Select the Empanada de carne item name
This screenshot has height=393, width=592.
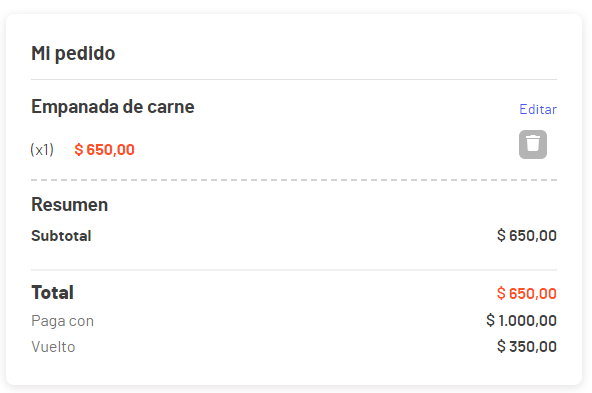point(113,107)
